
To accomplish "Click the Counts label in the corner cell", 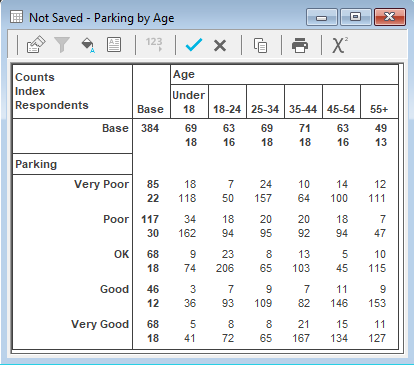I will [35, 77].
